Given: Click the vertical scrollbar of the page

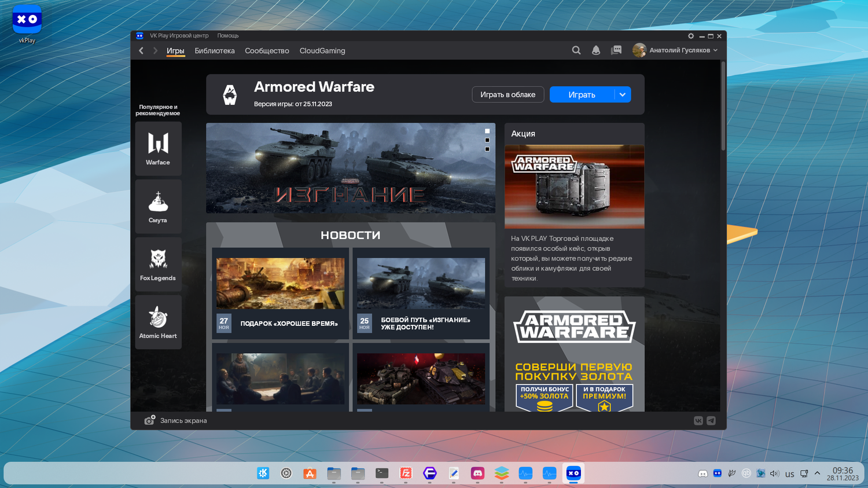Looking at the screenshot, I should coord(723,107).
